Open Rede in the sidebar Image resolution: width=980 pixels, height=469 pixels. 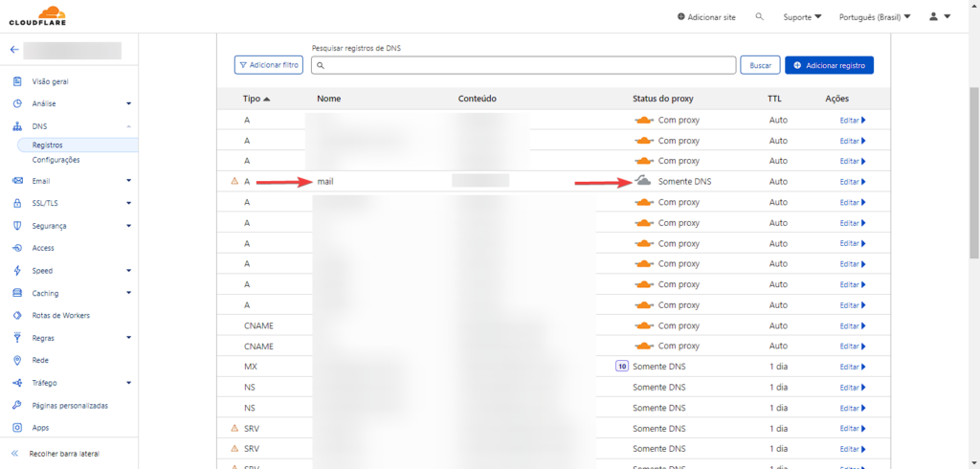(x=40, y=360)
